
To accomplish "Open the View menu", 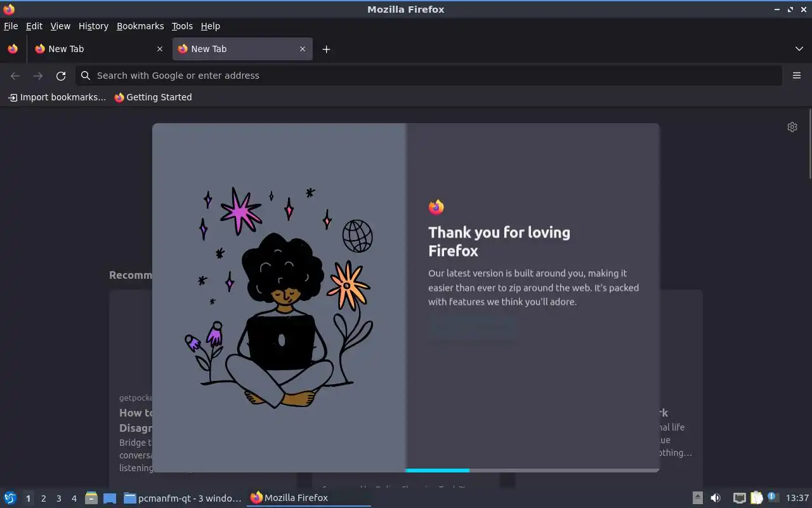I will click(60, 26).
